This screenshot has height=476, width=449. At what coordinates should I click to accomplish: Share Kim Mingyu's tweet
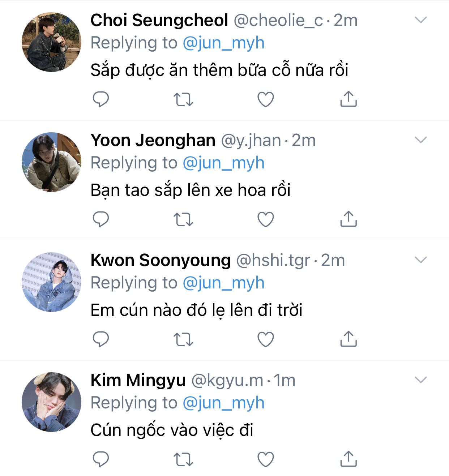[348, 459]
